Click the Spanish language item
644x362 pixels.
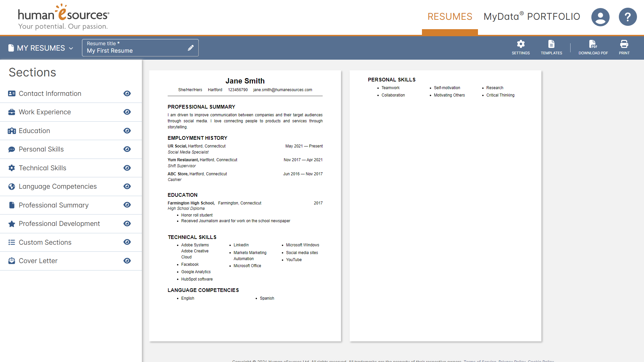[267, 298]
